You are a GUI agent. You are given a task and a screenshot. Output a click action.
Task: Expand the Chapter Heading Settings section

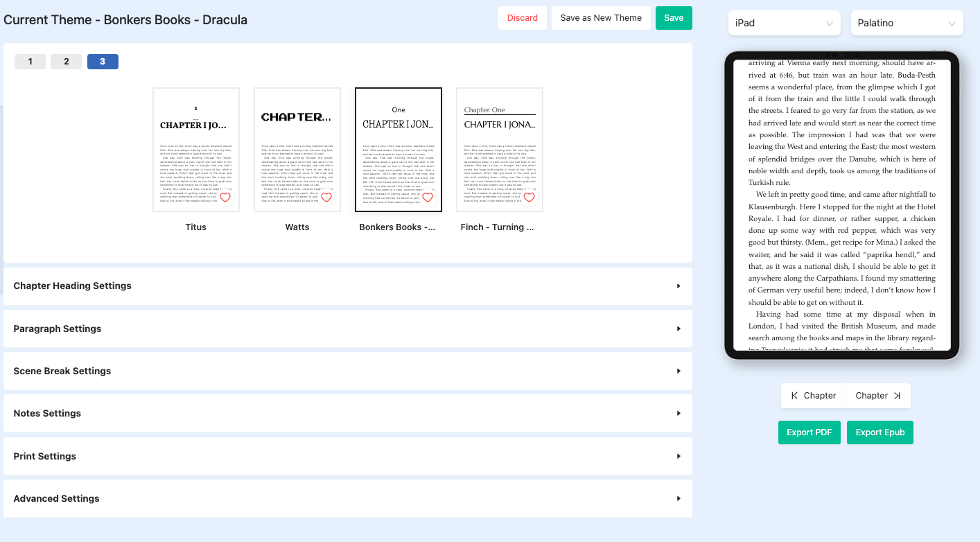tap(347, 286)
